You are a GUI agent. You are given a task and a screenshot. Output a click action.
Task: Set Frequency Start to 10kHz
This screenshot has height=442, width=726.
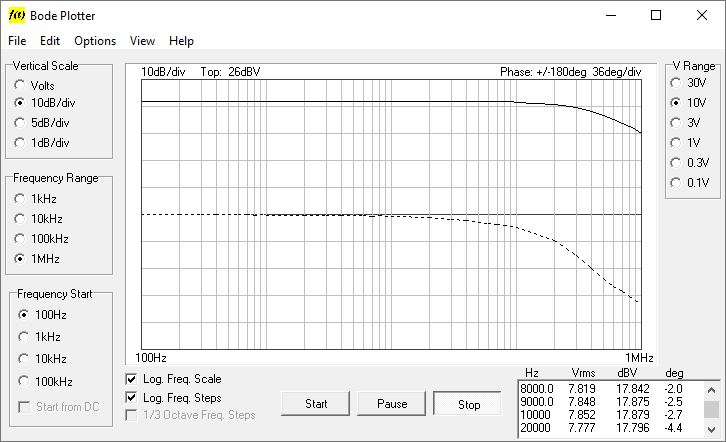tap(23, 359)
